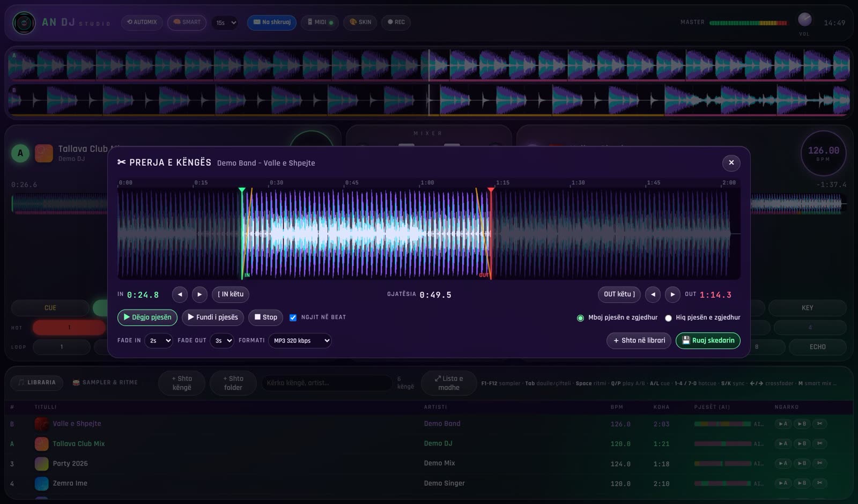Viewport: 858px width, 504px height.
Task: Adjust the master VOL knob
Action: (804, 20)
